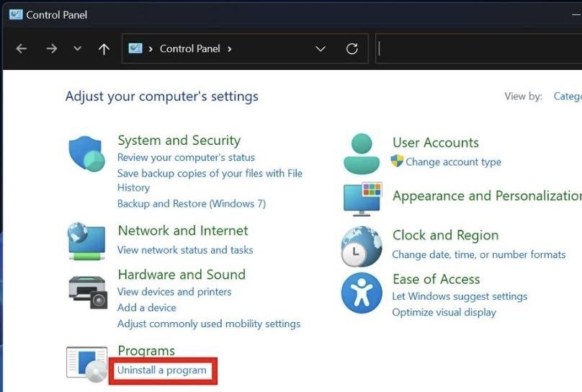Open System and Security category

click(x=179, y=141)
